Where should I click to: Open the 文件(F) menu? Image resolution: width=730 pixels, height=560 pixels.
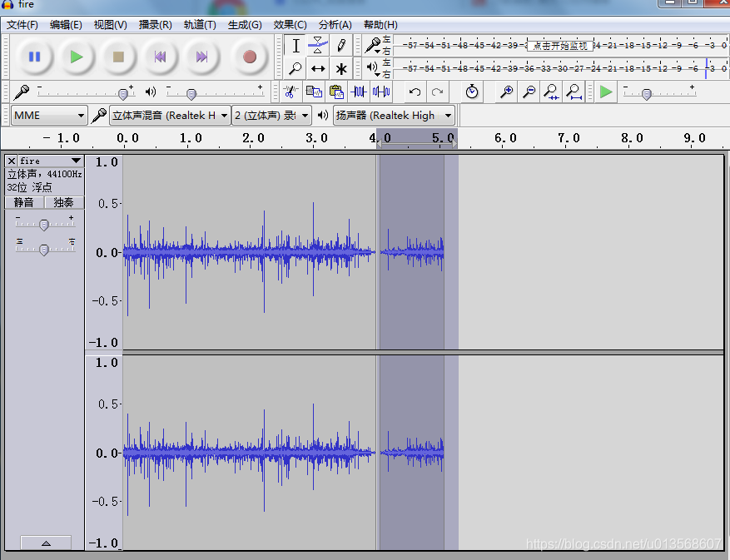click(22, 25)
